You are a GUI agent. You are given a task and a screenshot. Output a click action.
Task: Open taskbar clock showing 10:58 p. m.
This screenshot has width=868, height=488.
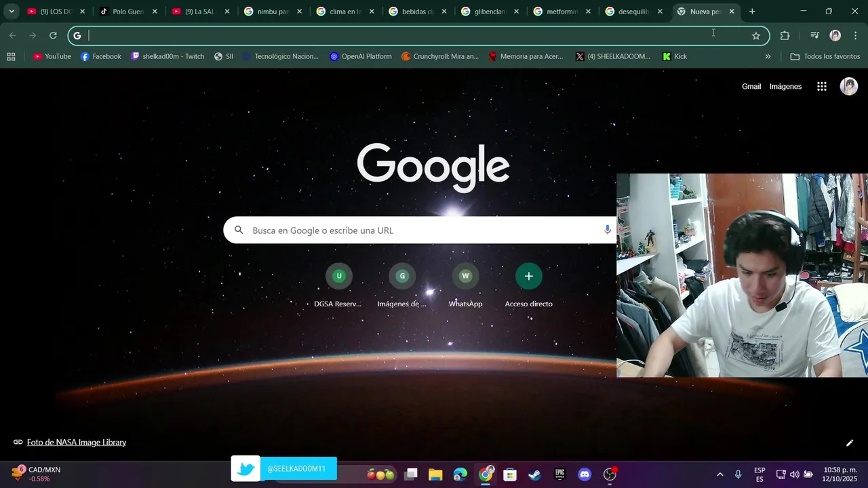pos(840,474)
